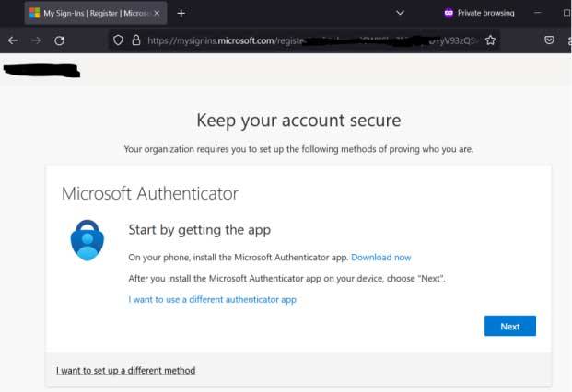Open the Pocket save icon in toolbar
Viewport: 572px width, 392px height.
point(549,40)
